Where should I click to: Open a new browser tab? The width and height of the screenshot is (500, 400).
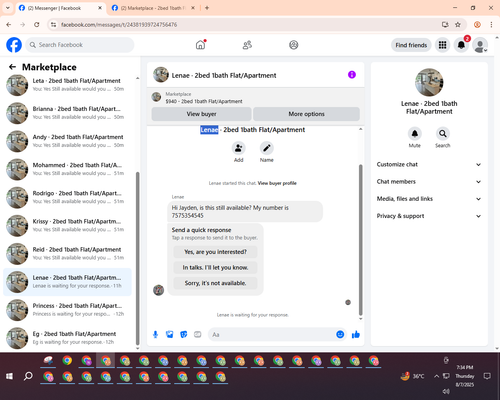point(207,8)
